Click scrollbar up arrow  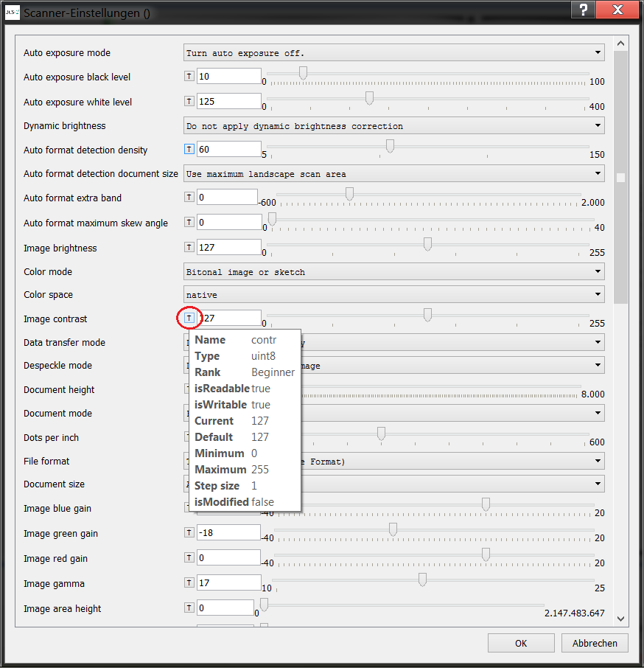coord(620,44)
